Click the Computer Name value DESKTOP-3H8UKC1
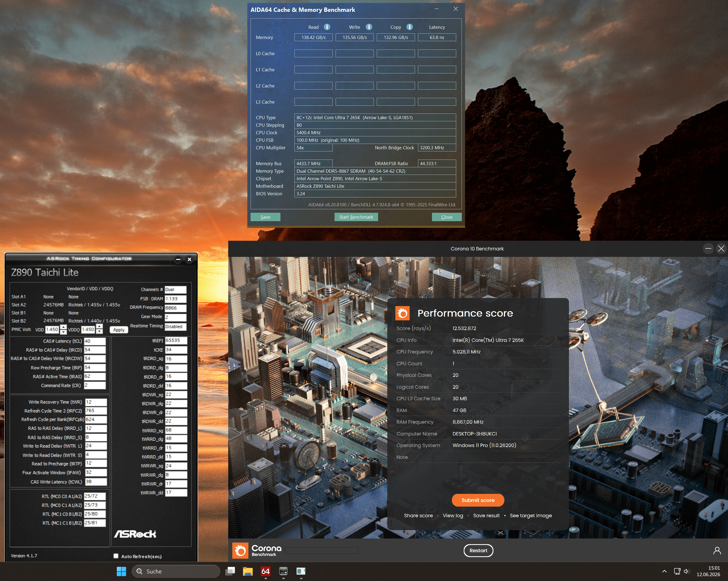Screen dimensions: 728x581 point(475,434)
